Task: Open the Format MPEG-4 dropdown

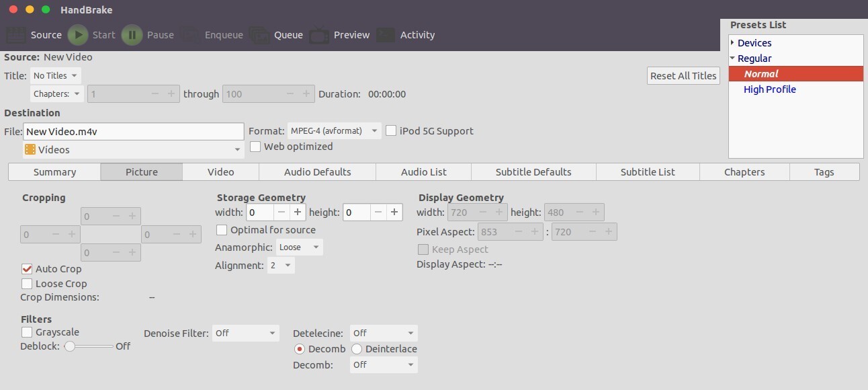Action: 335,131
